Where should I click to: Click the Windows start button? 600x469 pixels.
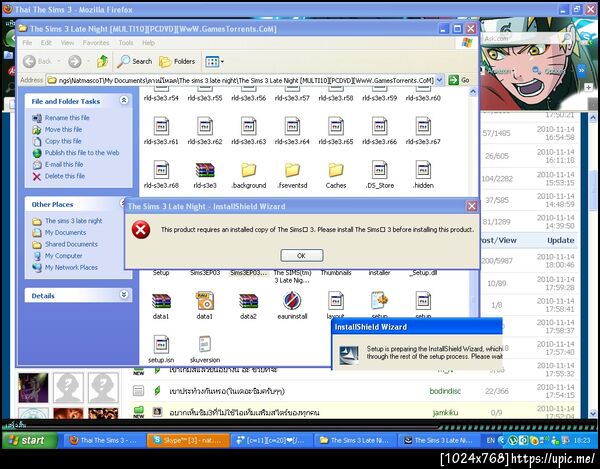[29, 440]
